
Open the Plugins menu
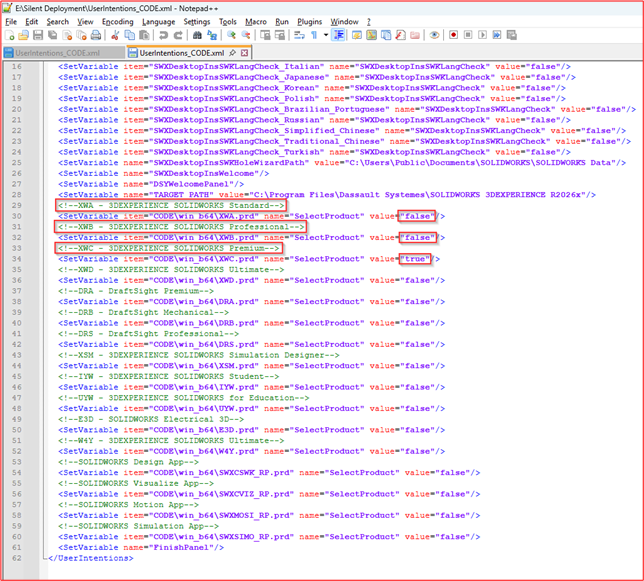tap(309, 21)
